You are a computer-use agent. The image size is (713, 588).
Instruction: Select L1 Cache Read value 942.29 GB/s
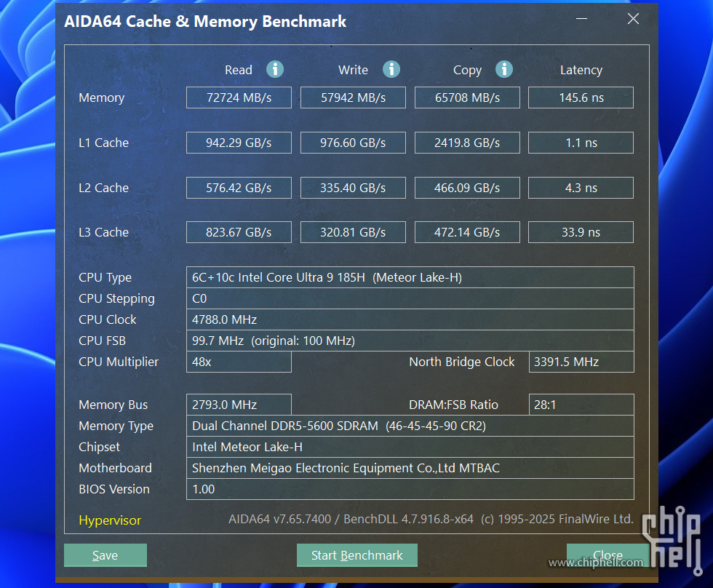tap(239, 143)
